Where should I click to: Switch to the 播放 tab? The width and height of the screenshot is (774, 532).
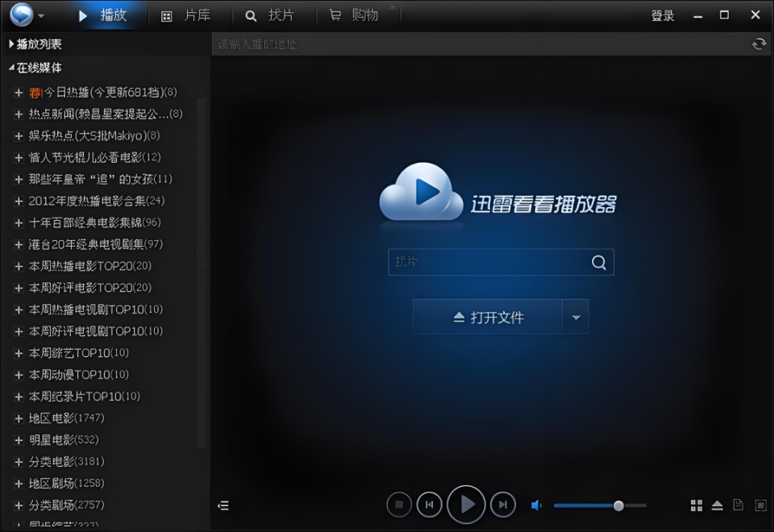(x=103, y=15)
